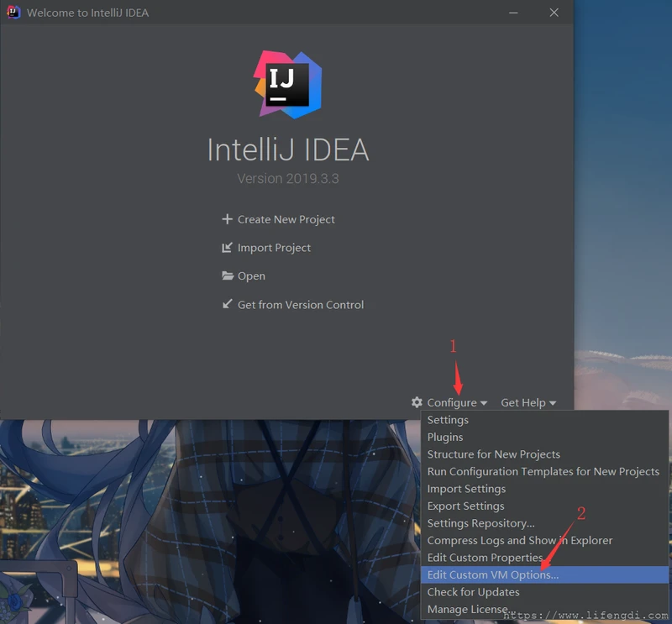
Task: Click the IntelliJ icon in the title bar
Action: [x=12, y=13]
